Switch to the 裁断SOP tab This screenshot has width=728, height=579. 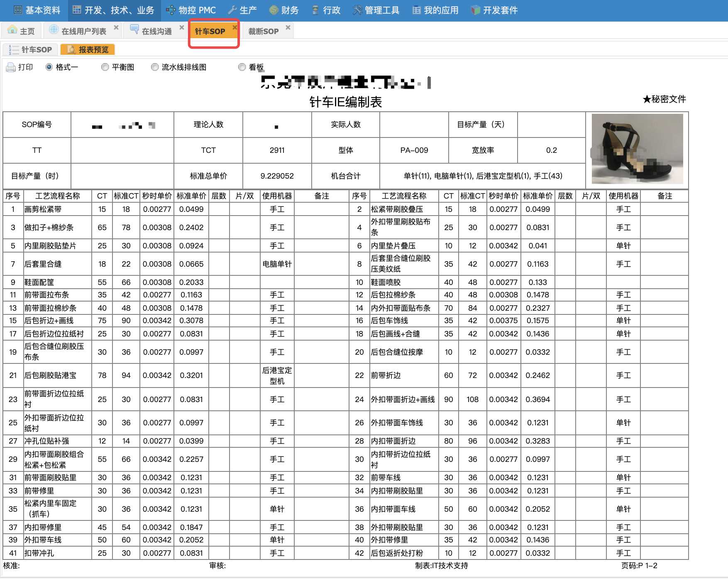click(264, 32)
